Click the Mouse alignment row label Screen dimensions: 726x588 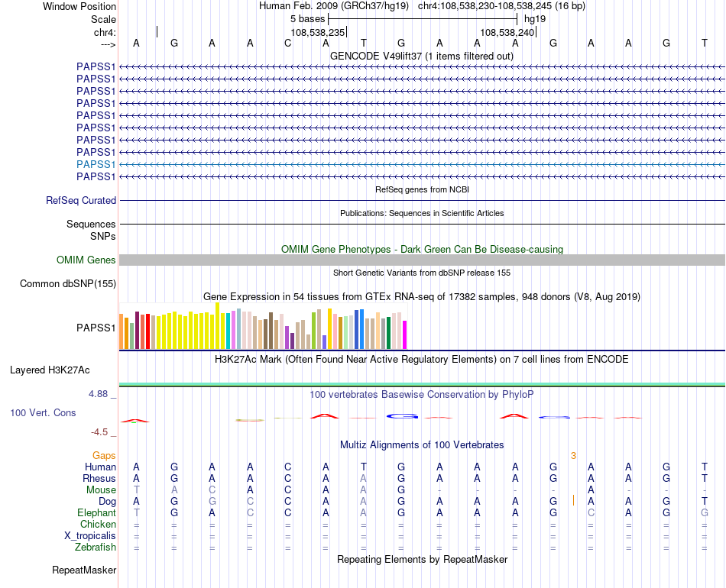(101, 490)
